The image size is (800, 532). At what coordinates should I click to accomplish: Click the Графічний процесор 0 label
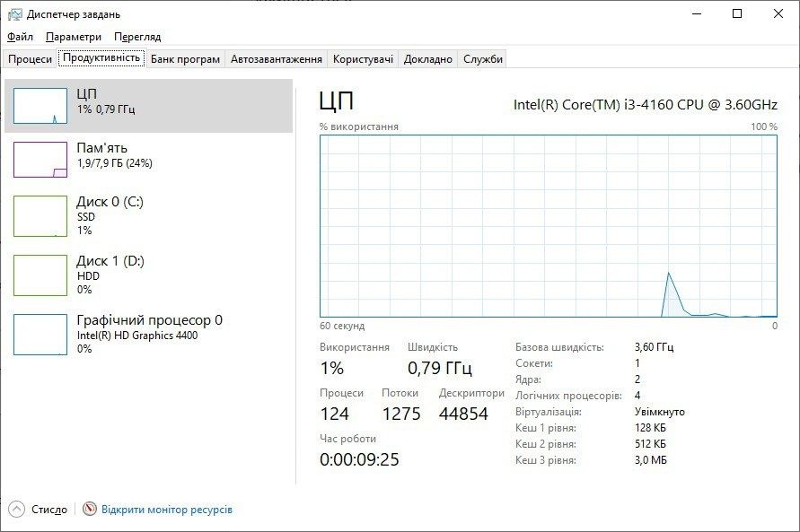[x=149, y=320]
